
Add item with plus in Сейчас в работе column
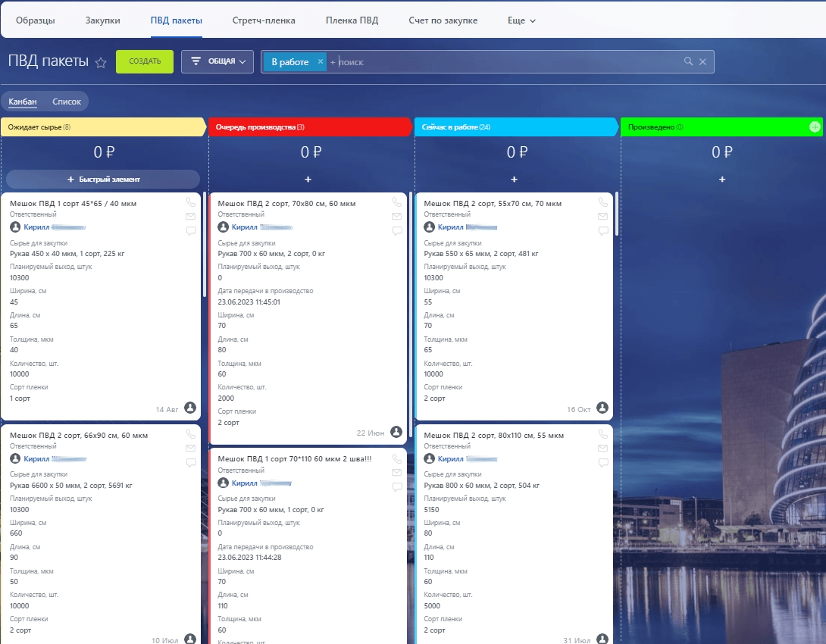pos(514,180)
